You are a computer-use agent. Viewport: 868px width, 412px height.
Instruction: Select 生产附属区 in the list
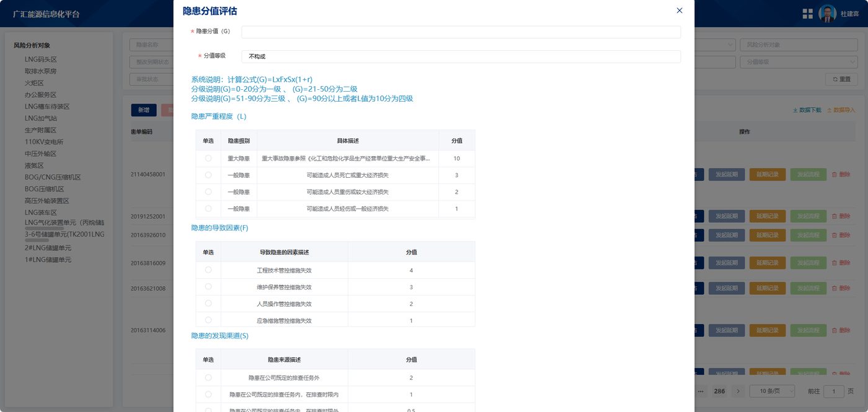(41, 130)
